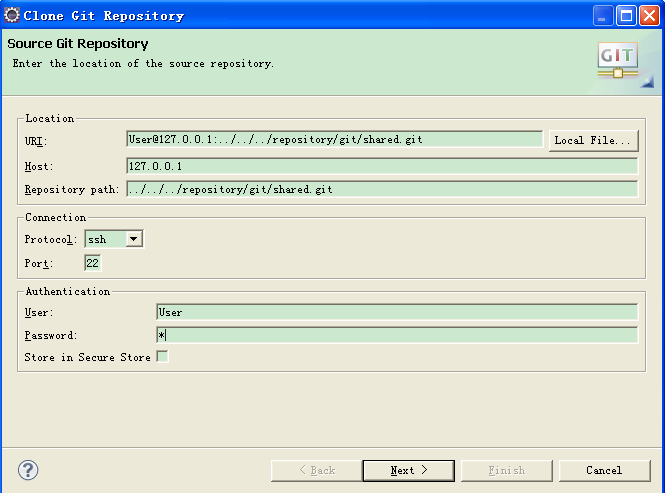Click the greyed-out Finish button
Image resolution: width=669 pixels, height=493 pixels.
click(x=506, y=470)
